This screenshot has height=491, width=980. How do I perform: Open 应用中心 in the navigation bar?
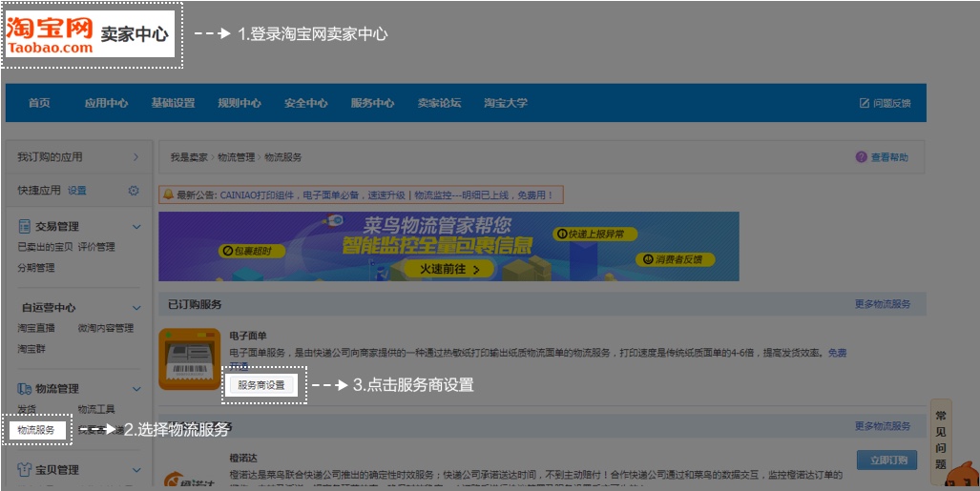pos(106,103)
